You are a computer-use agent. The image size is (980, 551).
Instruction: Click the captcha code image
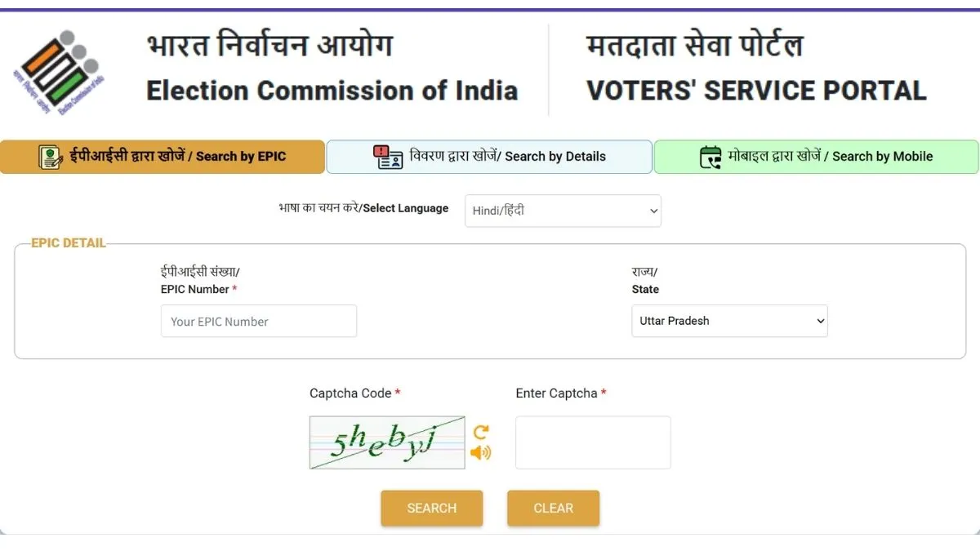pyautogui.click(x=387, y=442)
